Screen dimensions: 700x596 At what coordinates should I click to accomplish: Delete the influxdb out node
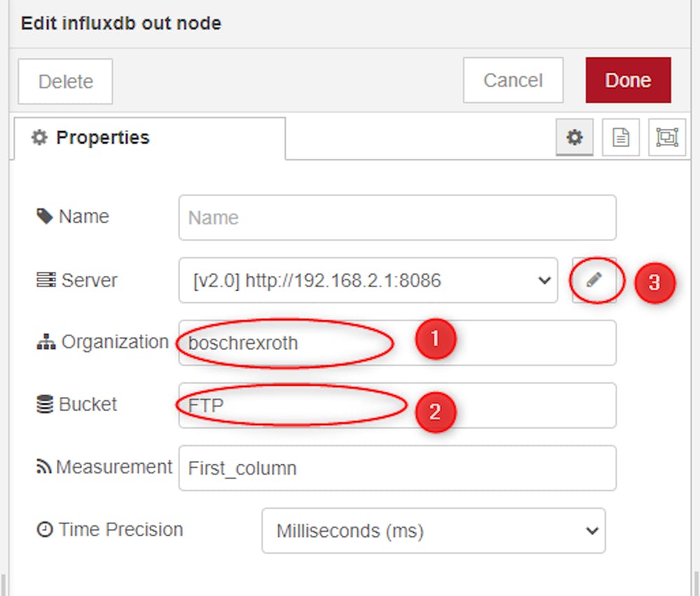(x=65, y=82)
